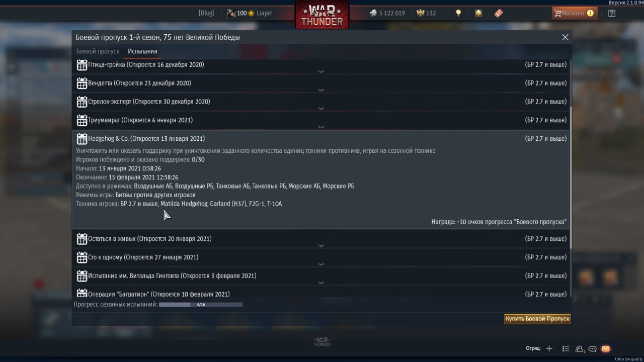The image size is (644, 362).
Task: Expand the Сто к одному challenge
Action: pos(321,257)
